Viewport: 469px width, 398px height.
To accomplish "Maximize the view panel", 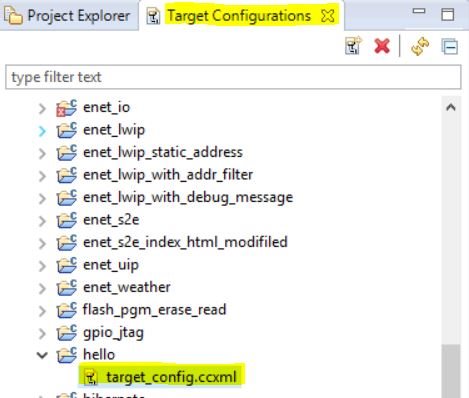I will coord(447,14).
